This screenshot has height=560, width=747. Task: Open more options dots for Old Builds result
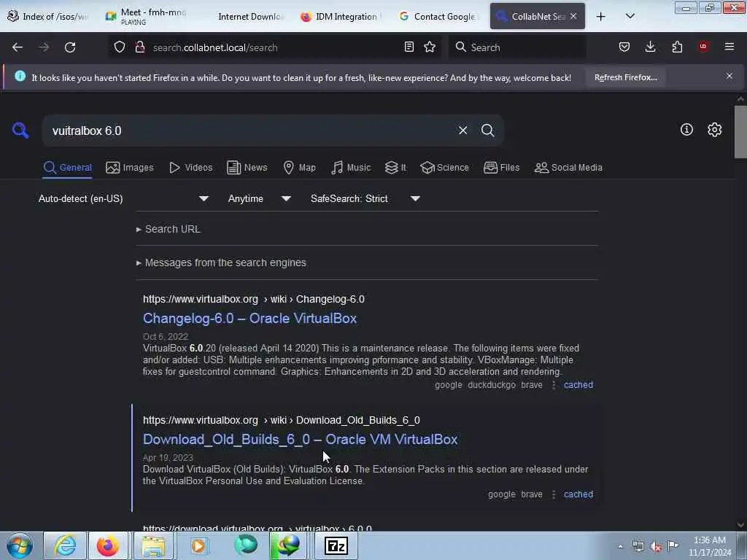553,494
